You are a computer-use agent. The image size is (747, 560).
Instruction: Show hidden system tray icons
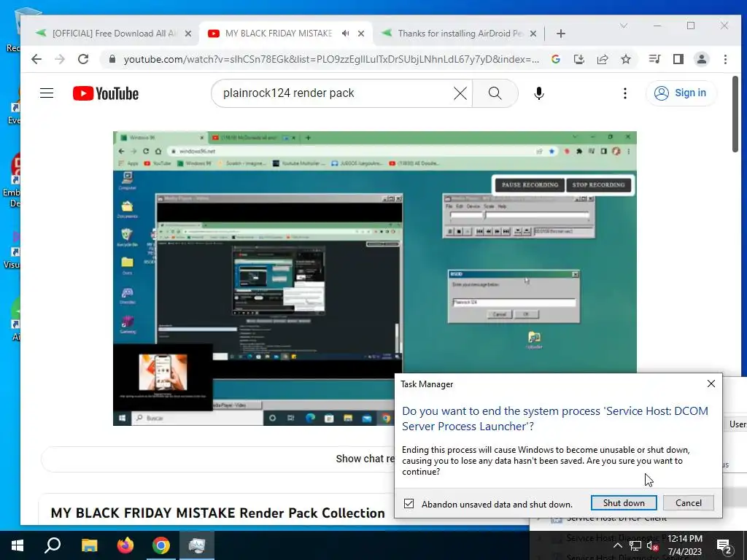point(617,545)
